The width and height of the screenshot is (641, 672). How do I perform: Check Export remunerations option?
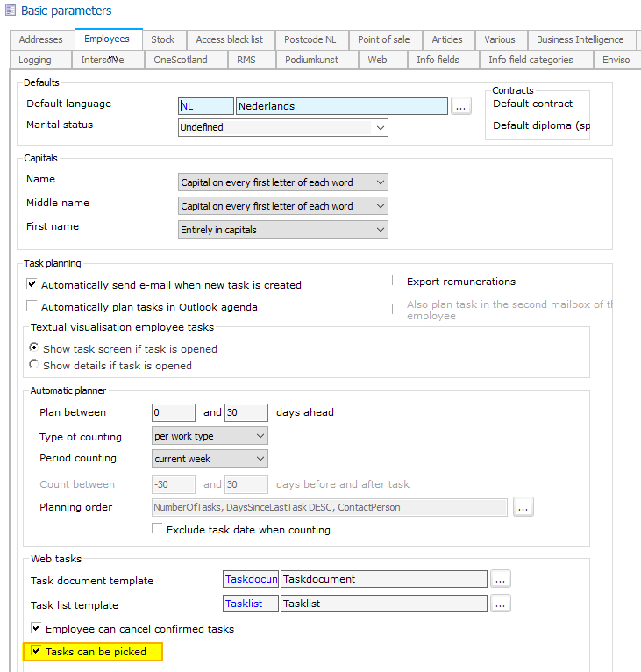point(398,282)
